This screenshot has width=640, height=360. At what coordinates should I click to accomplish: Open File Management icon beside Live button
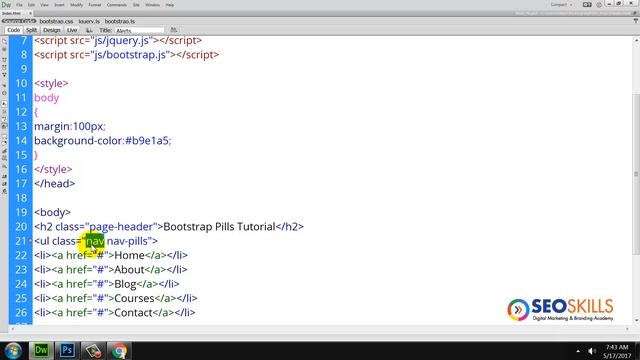pos(89,30)
